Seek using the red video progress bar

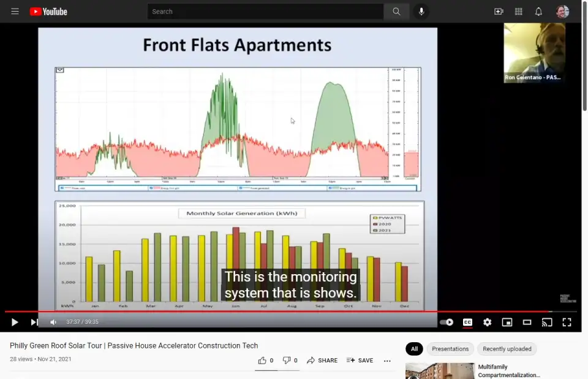(x=276, y=312)
